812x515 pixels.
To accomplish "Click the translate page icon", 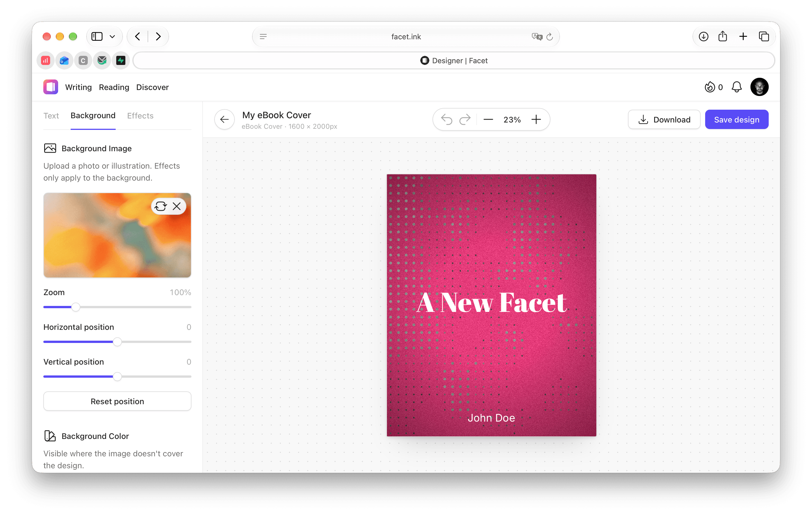I will 537,36.
